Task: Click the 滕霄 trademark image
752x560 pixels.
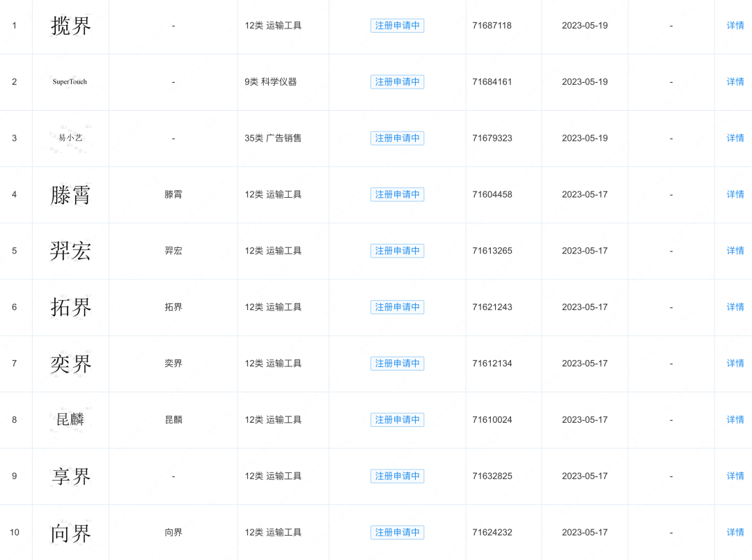Action: tap(70, 194)
